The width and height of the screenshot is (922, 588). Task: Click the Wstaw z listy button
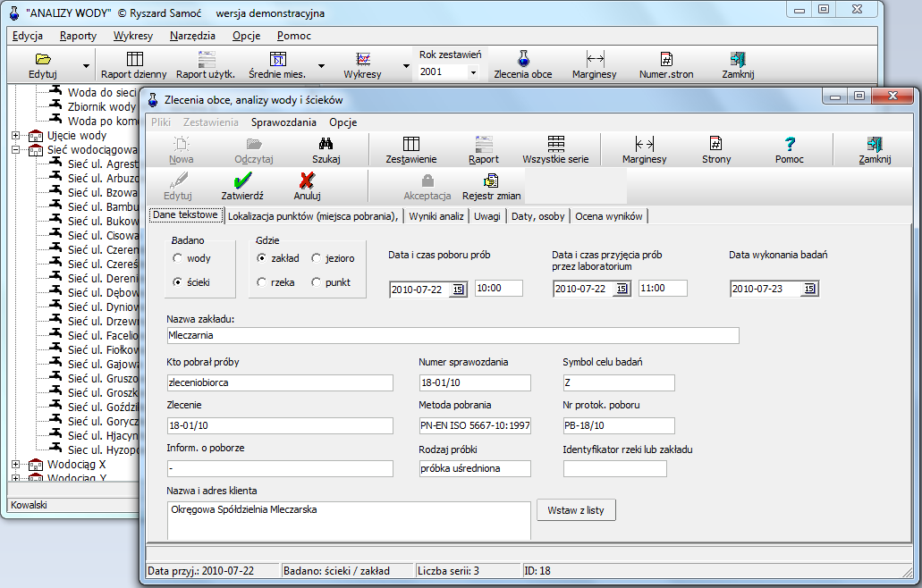[x=576, y=510]
